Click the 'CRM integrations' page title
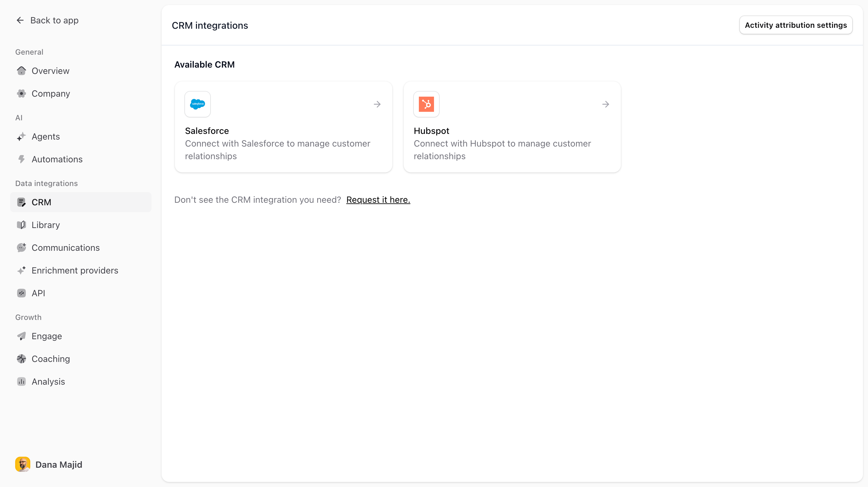Image resolution: width=868 pixels, height=487 pixels. coord(210,25)
